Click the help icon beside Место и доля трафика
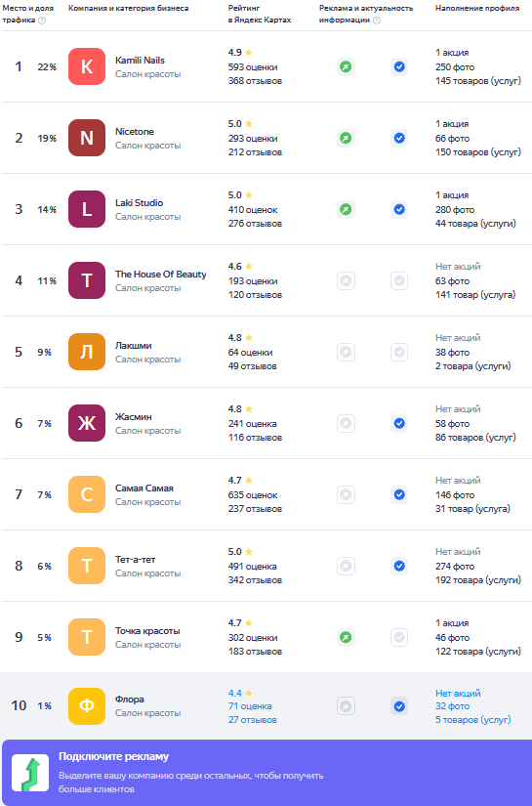Viewport: 532px width, 806px height. click(x=42, y=21)
